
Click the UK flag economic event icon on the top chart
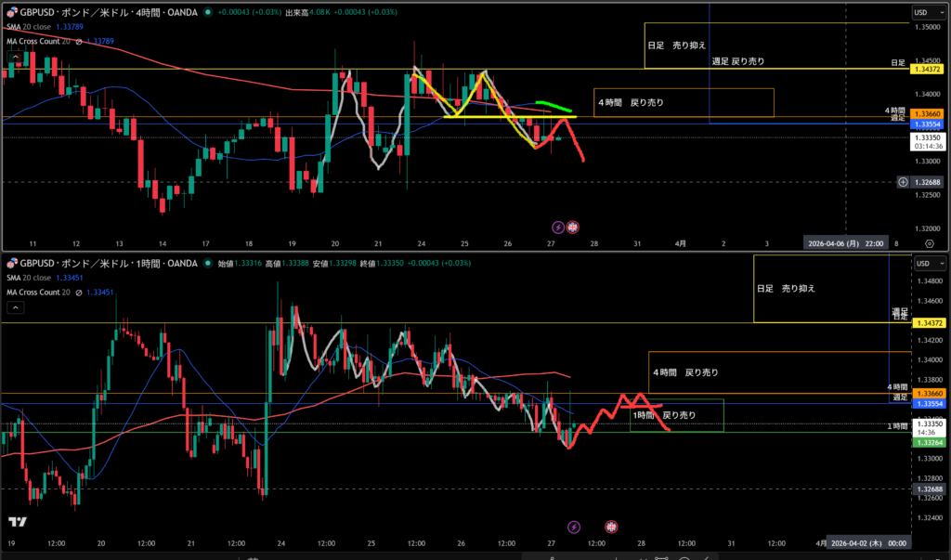point(573,227)
